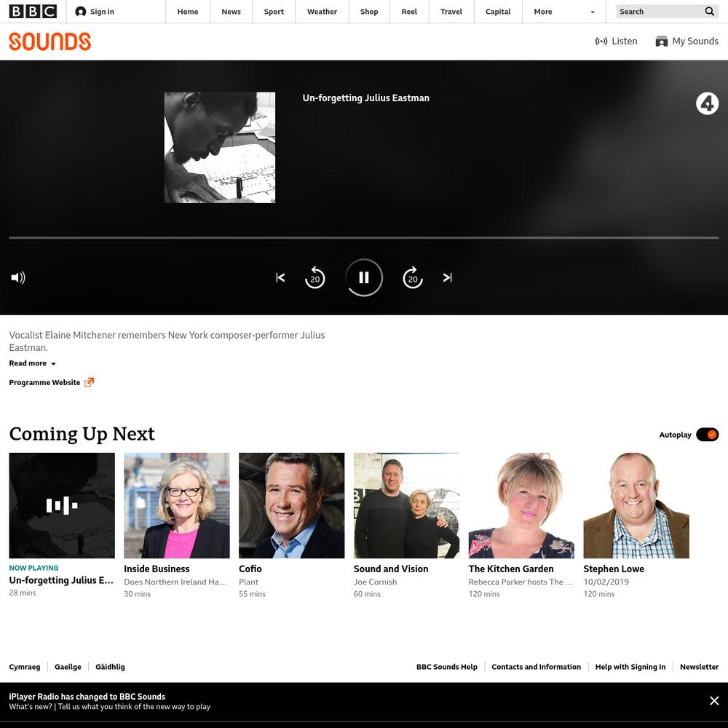Skip to previous track

tap(280, 277)
